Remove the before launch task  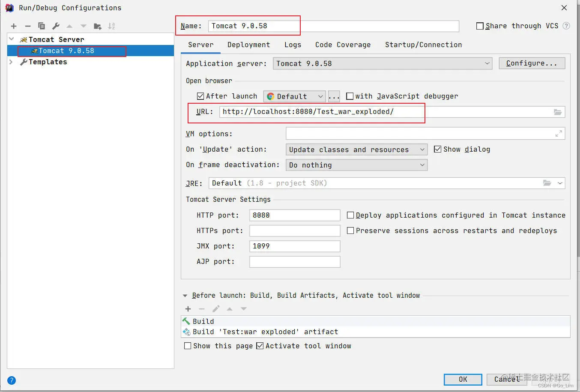202,309
